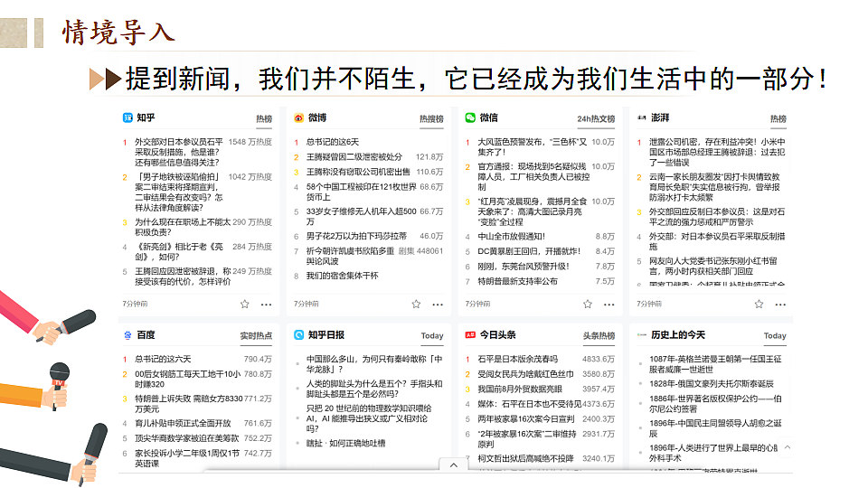Open 历史上的今天 item 1886年-世界著名版权保护公约
Screen dimensions: 868x488
pos(715,404)
